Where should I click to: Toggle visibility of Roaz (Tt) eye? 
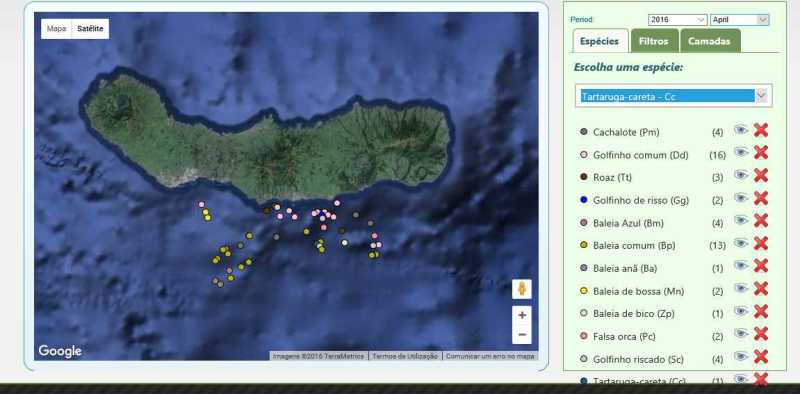(741, 175)
